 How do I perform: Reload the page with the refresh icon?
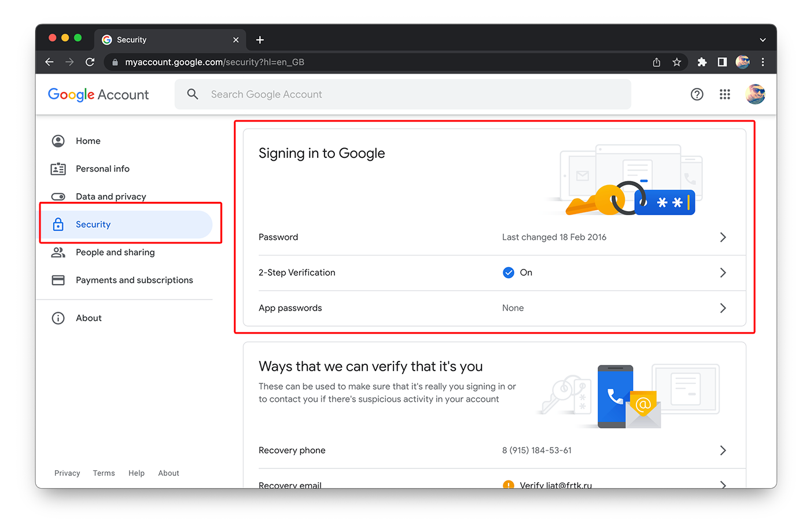[x=90, y=62]
